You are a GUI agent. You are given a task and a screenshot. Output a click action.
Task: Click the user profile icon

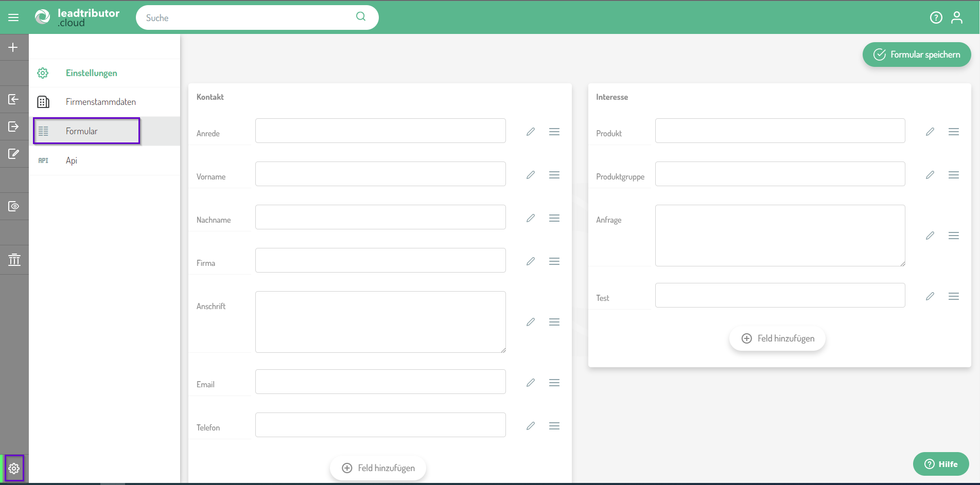tap(956, 17)
